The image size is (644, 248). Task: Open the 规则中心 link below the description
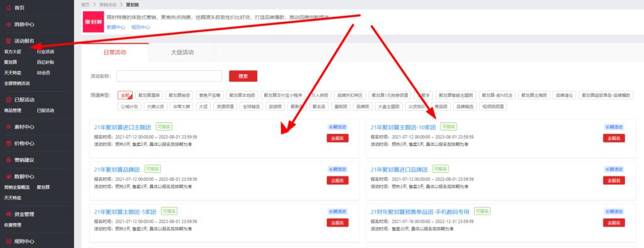click(140, 28)
